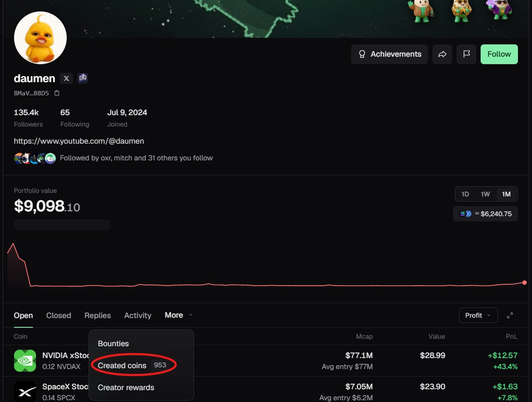Click the $23.90 position value
Image resolution: width=532 pixels, height=402 pixels.
coord(432,386)
